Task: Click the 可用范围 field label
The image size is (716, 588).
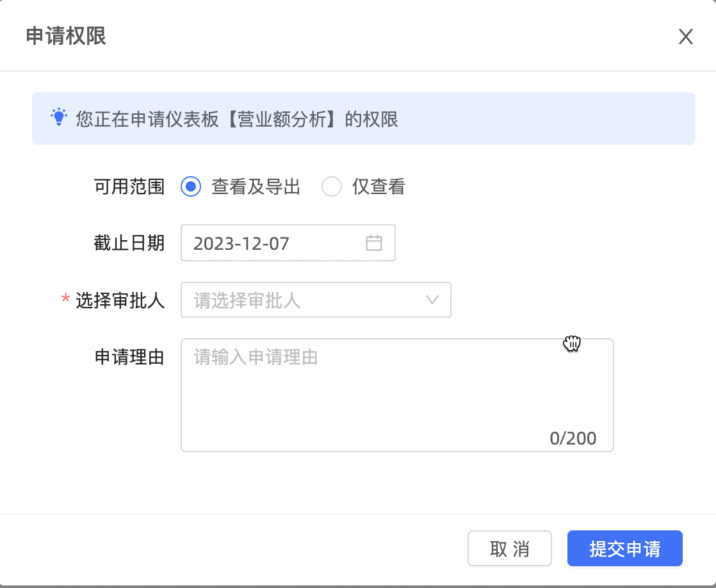Action: click(129, 186)
